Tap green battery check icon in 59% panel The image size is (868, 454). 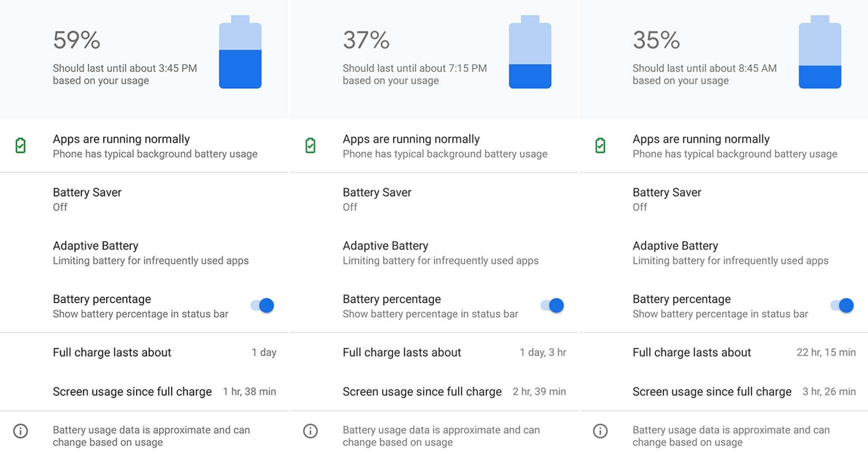click(x=20, y=146)
